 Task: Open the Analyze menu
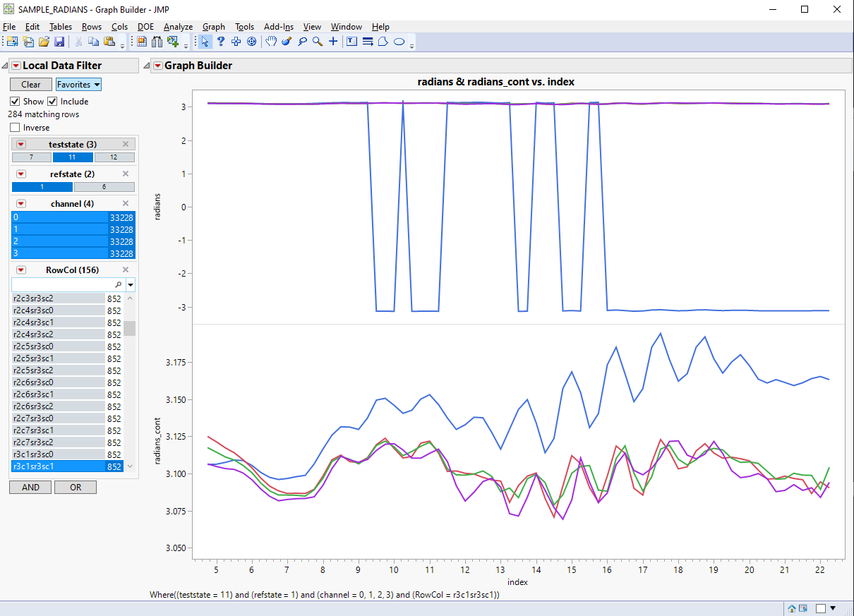178,27
